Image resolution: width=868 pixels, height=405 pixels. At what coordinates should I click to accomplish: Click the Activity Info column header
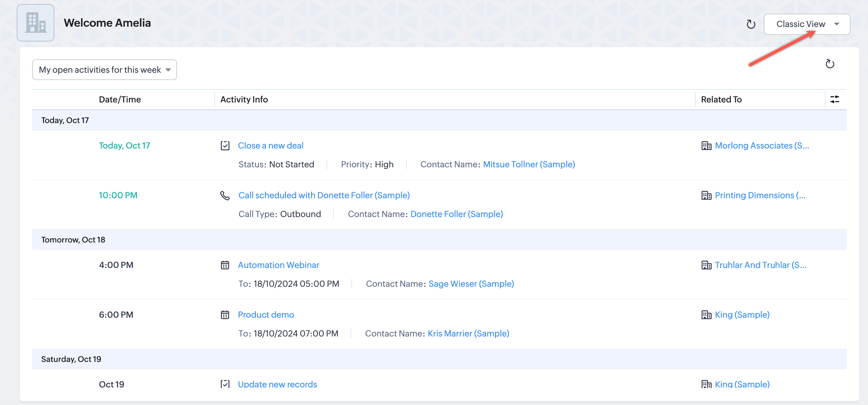coord(244,99)
